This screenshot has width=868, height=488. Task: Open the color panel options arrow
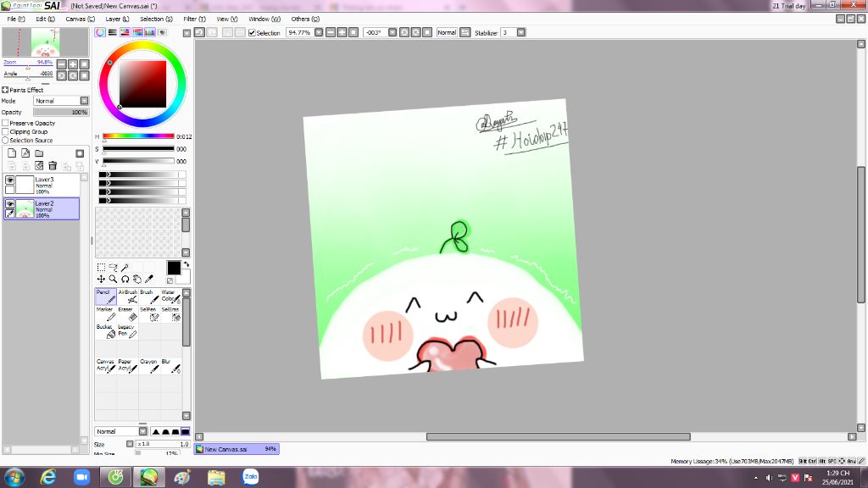[x=186, y=33]
